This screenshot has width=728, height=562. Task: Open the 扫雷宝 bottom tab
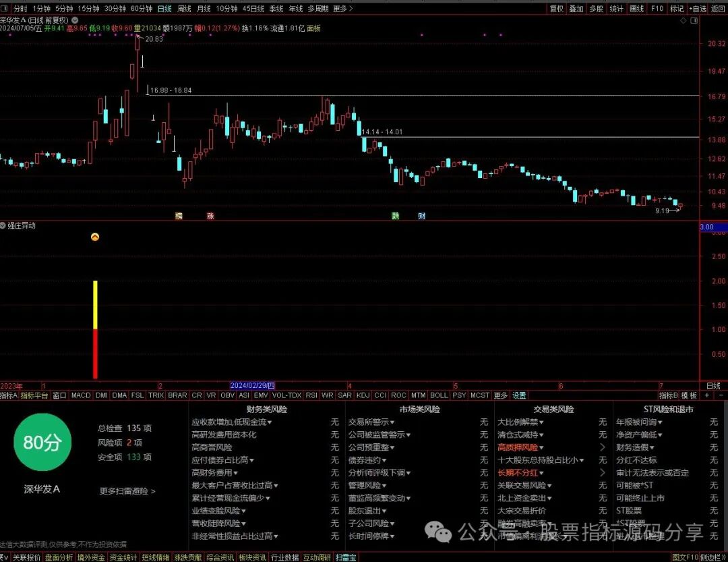click(x=346, y=557)
